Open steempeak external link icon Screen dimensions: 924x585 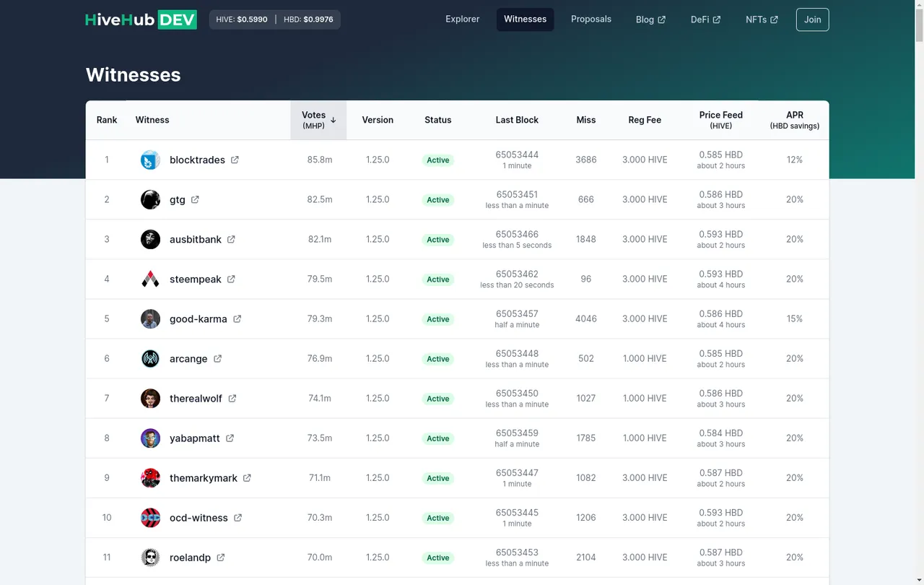pos(231,279)
